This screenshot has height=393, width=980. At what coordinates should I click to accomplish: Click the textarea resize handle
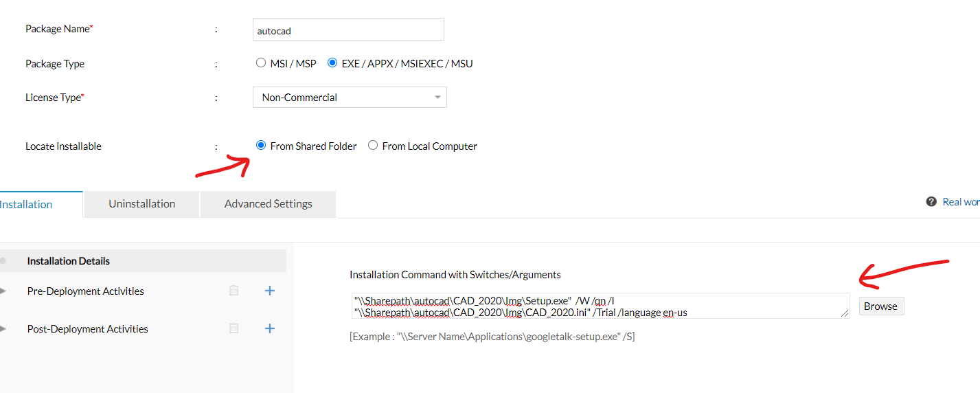coord(845,314)
